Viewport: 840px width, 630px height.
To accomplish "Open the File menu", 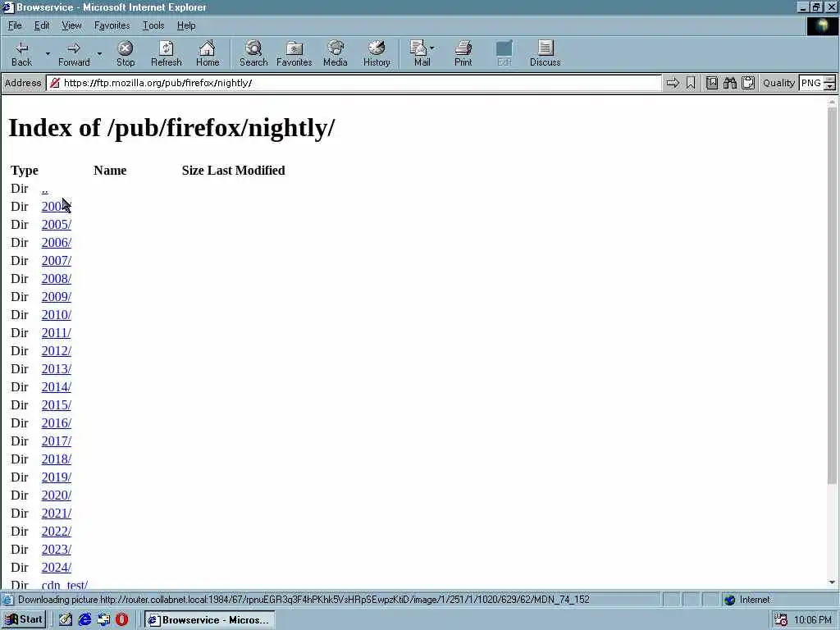I will pos(15,25).
